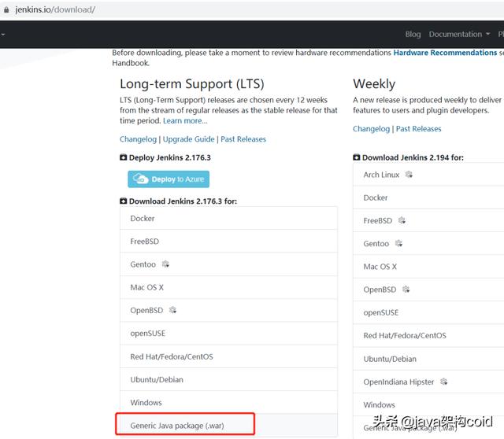The height and width of the screenshot is (439, 504).
Task: Click the jenkins.io/download/ address bar URL
Action: click(x=55, y=9)
